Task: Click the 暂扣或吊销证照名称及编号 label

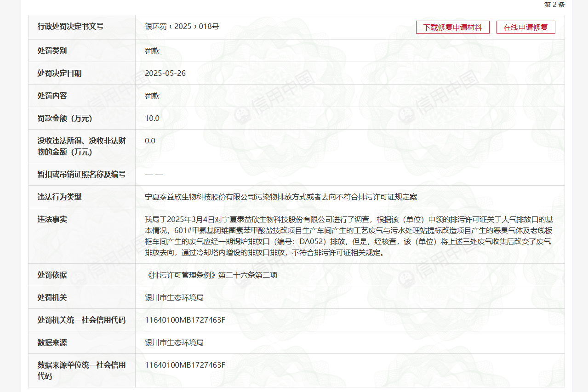Action: (x=81, y=175)
